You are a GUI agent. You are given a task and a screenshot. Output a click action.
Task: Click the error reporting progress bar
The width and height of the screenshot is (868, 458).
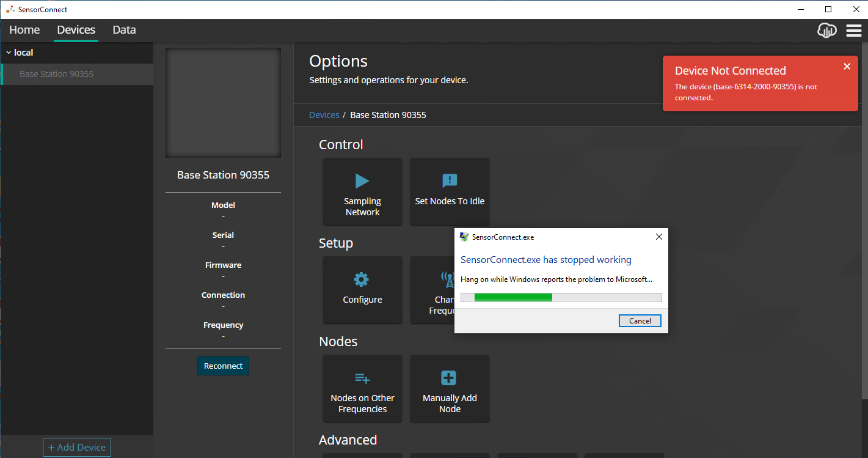click(561, 297)
